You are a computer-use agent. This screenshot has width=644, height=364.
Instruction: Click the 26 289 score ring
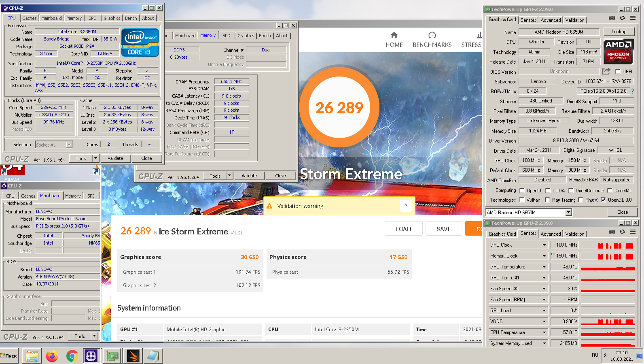click(339, 107)
